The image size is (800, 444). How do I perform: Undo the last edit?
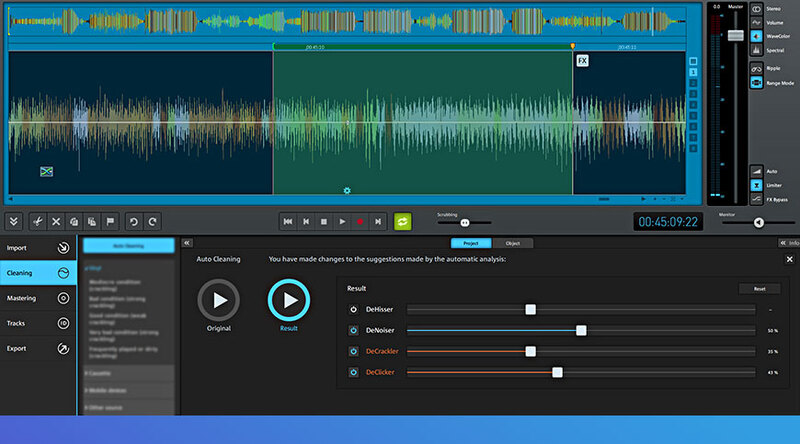[133, 221]
